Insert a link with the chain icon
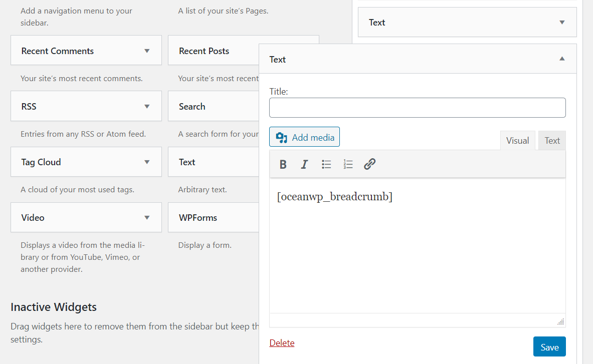 369,164
